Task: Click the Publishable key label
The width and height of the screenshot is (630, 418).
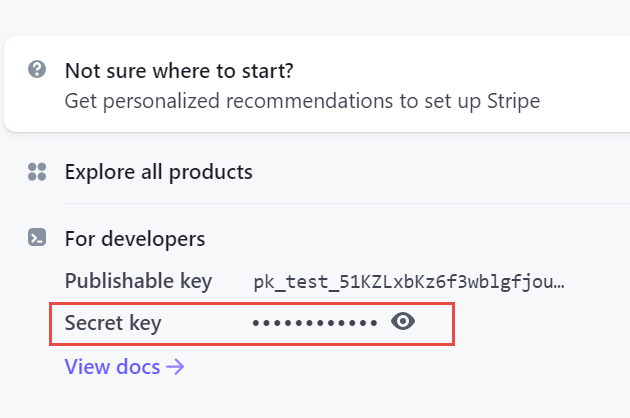Action: coord(138,281)
